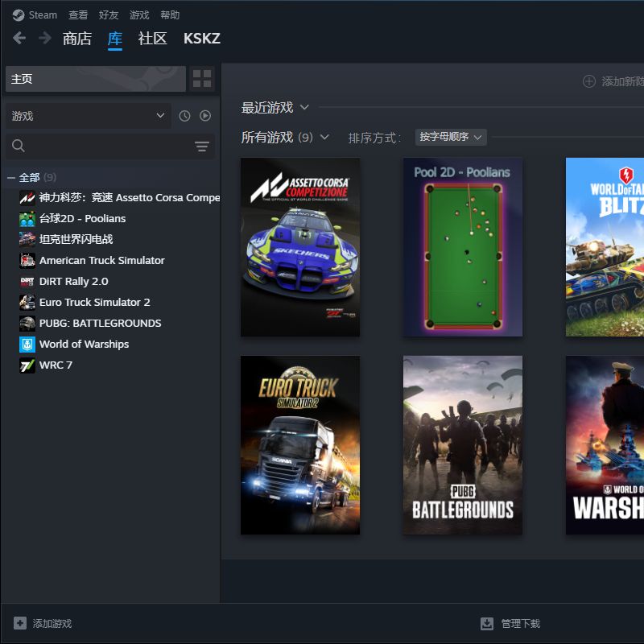
Task: Click the World of Warships anchor icon
Action: coord(27,345)
